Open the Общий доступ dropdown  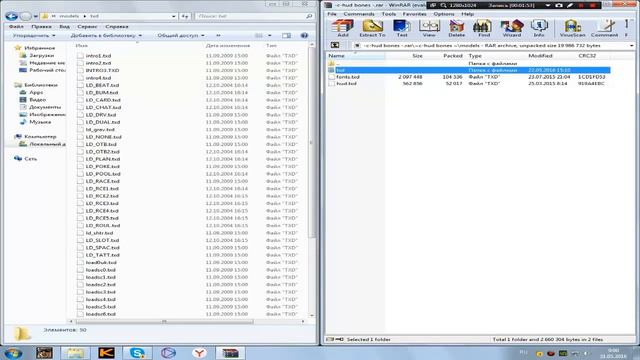click(181, 36)
